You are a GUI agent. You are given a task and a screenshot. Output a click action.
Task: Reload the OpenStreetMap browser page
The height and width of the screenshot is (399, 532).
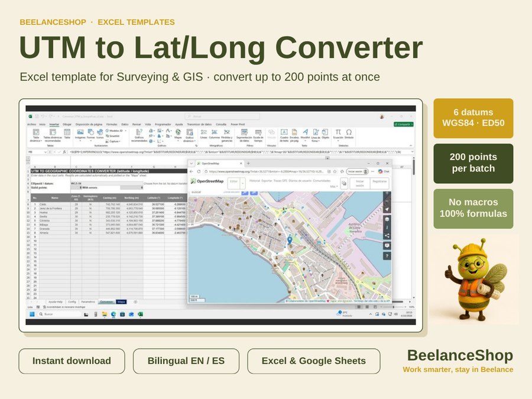coord(199,171)
